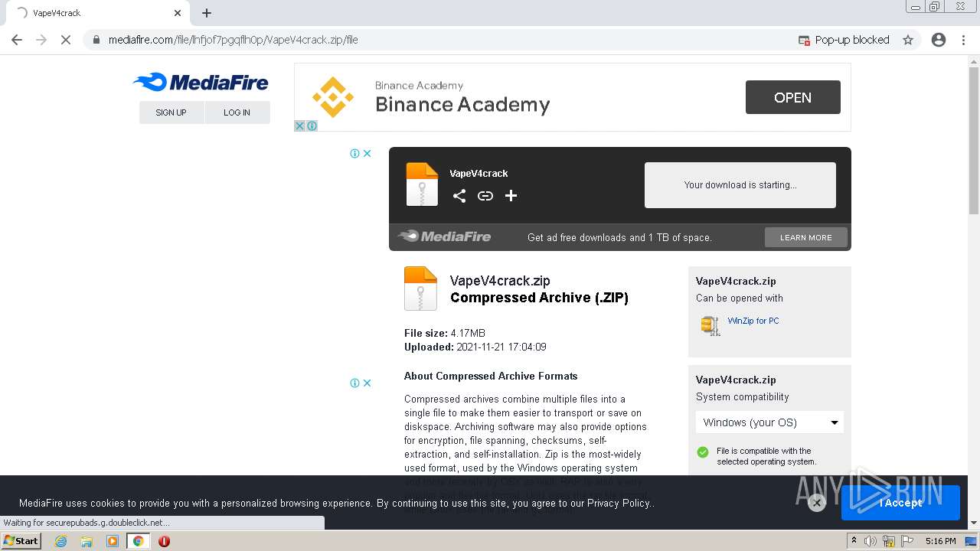Open the Binance Academy ad

[x=792, y=97]
